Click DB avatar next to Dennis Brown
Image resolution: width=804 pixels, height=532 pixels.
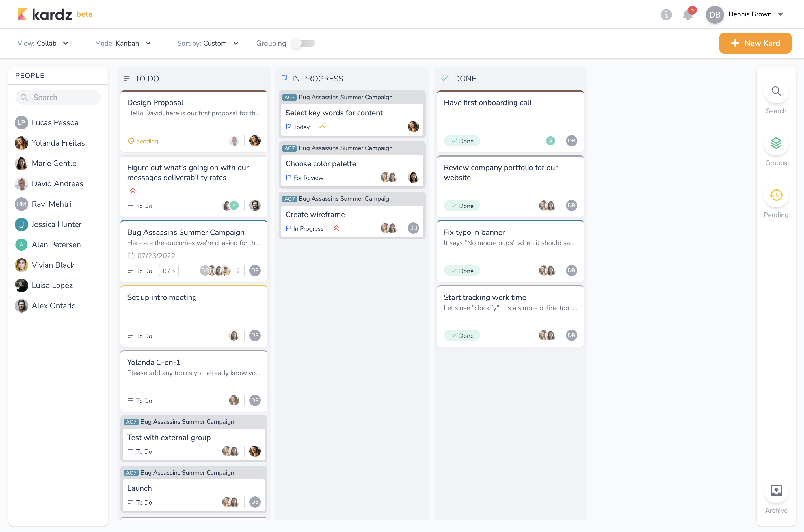[714, 15]
